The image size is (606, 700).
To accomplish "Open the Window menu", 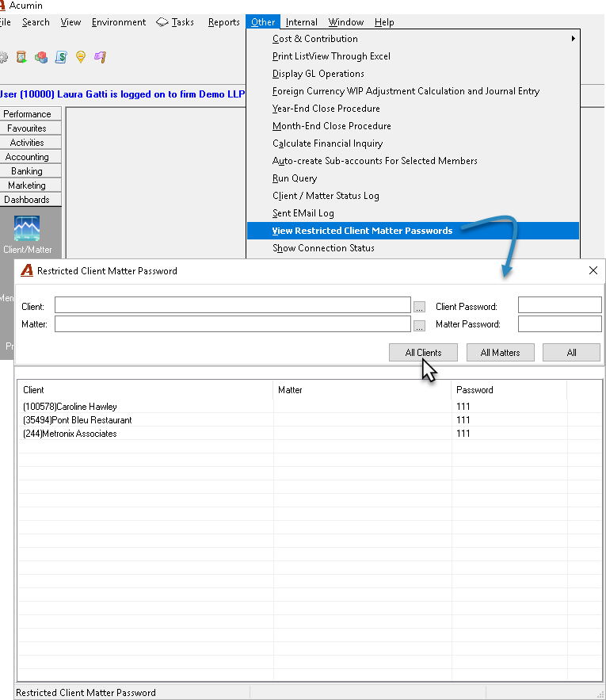I will 346,22.
